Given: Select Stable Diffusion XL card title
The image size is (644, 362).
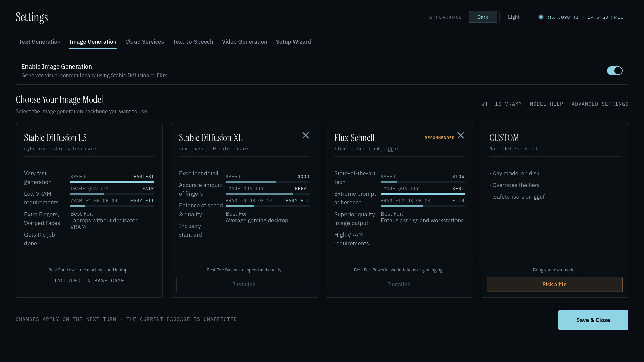Looking at the screenshot, I should (x=211, y=138).
